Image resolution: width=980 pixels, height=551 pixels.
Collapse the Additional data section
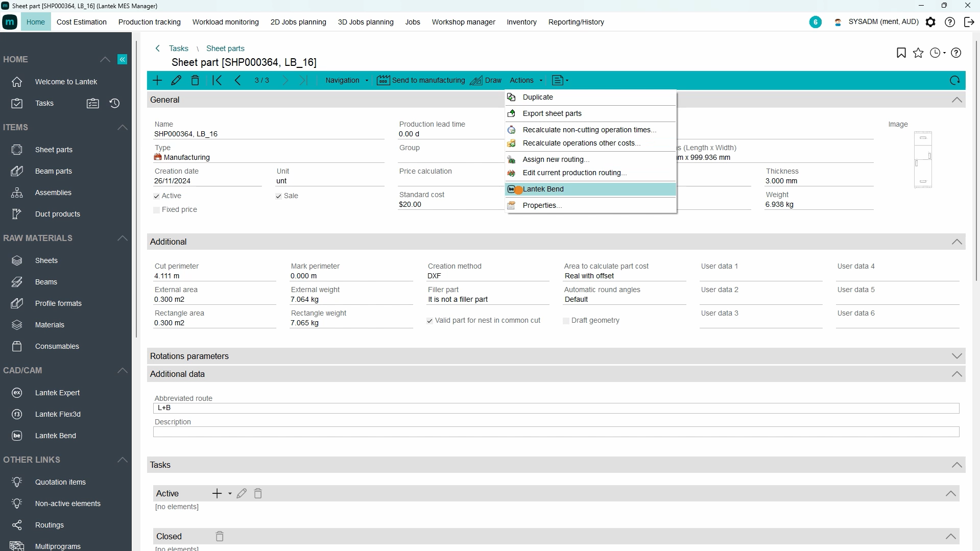tap(957, 374)
